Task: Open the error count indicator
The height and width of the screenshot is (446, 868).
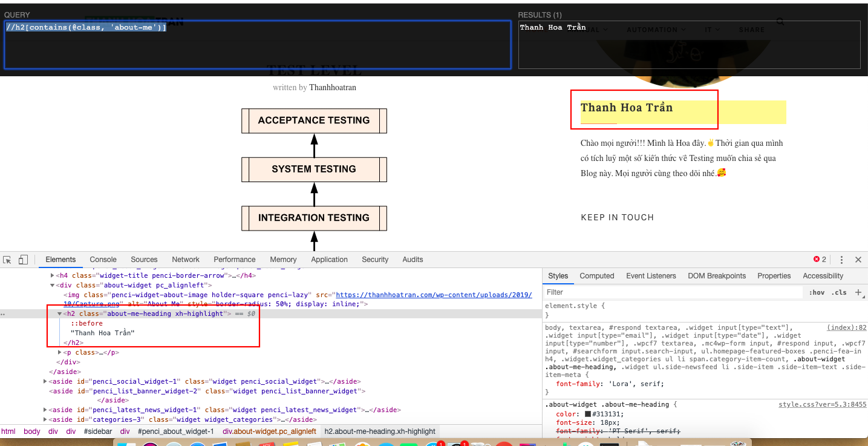Action: tap(820, 260)
